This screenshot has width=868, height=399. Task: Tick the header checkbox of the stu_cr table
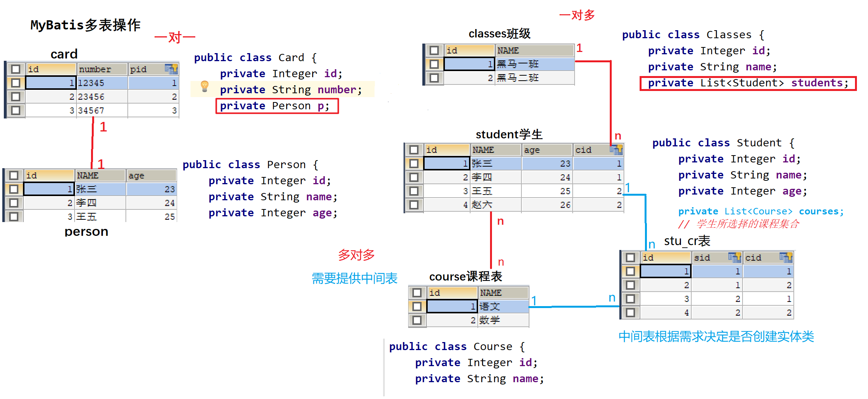[630, 258]
